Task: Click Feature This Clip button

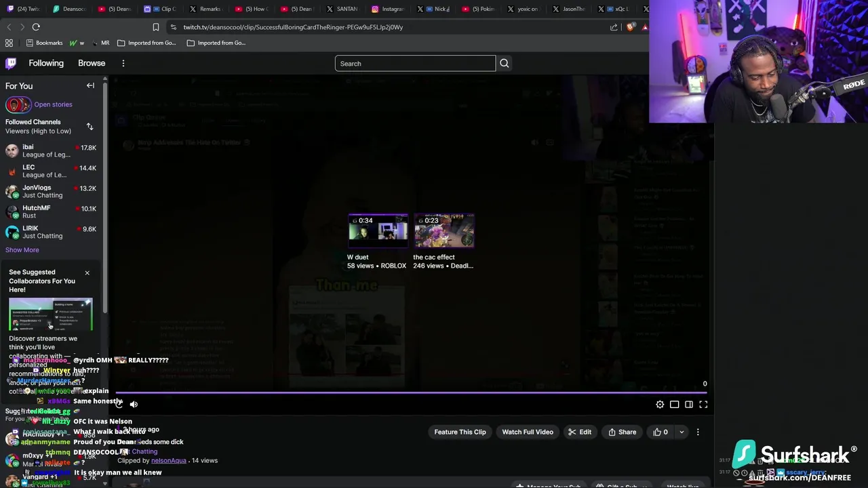Action: click(460, 432)
